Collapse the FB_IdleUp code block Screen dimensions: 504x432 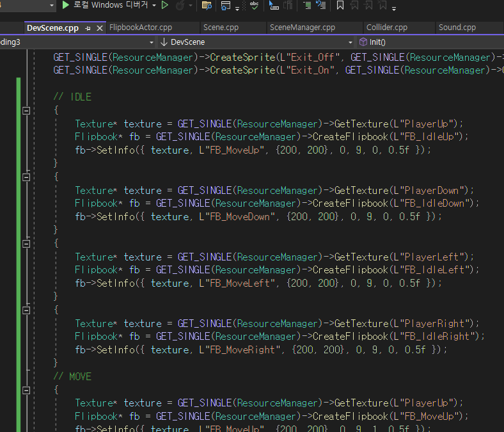(x=26, y=111)
